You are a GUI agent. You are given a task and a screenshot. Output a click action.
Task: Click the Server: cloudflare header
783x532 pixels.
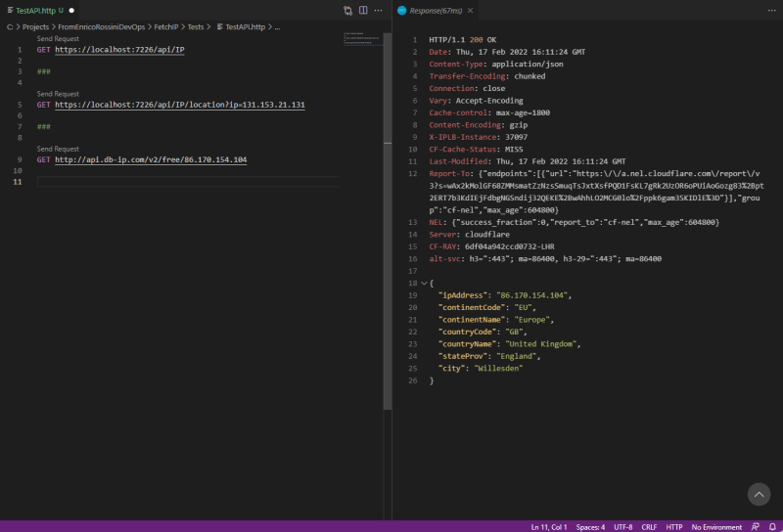469,235
